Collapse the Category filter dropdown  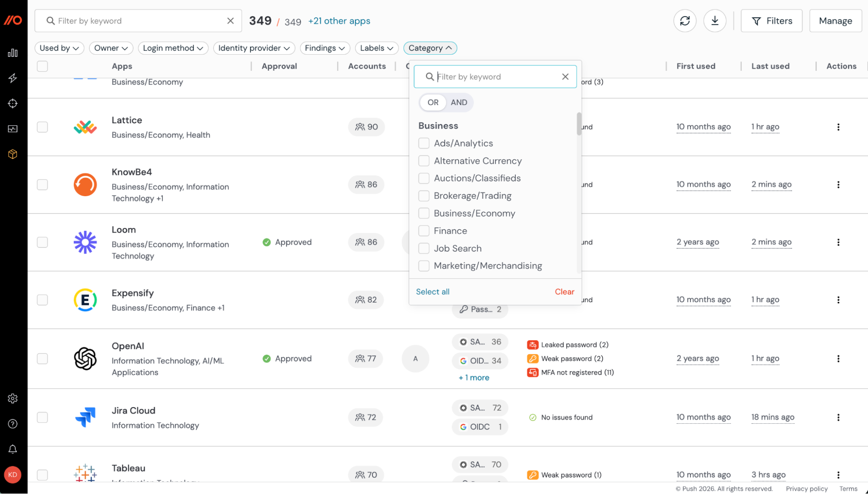[x=430, y=48]
